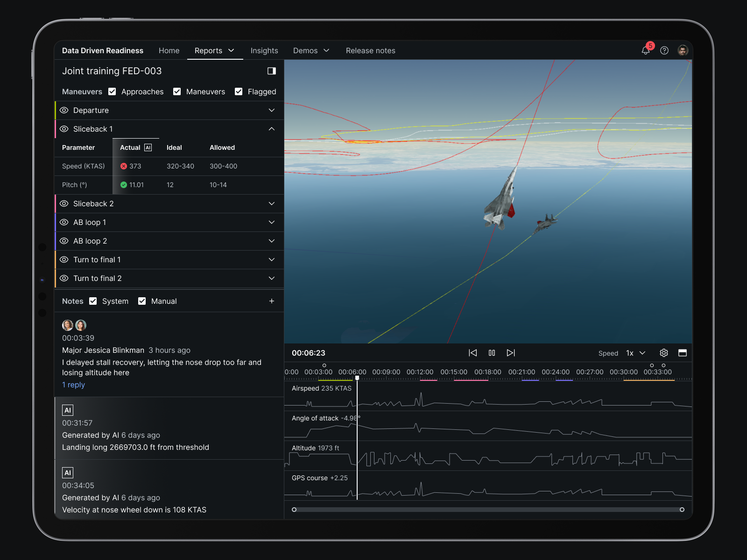Switch to the Insights tab

(x=264, y=50)
